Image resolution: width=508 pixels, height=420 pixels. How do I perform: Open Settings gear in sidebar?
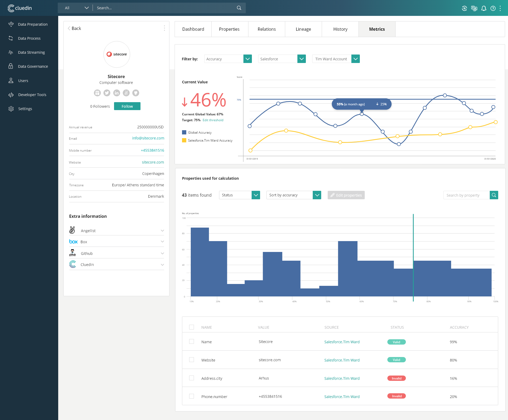click(11, 109)
